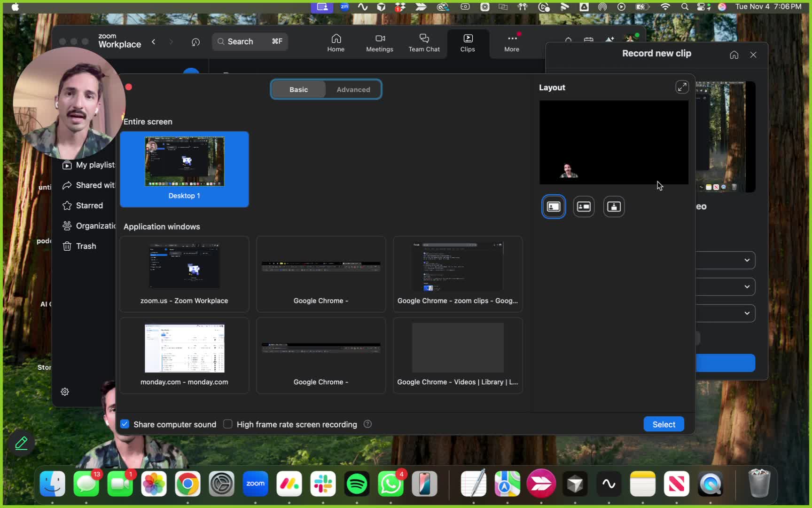Open Maps from the Dock

[507, 484]
